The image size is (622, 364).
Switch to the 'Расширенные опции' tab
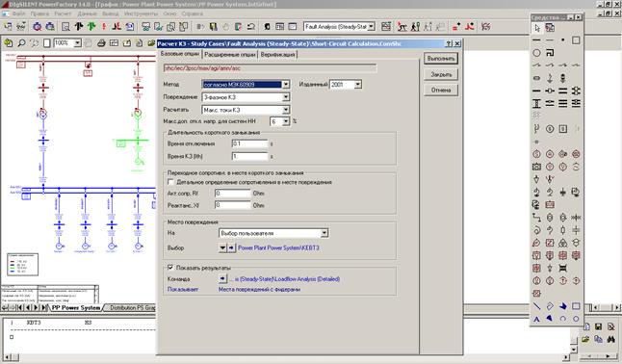[230, 55]
